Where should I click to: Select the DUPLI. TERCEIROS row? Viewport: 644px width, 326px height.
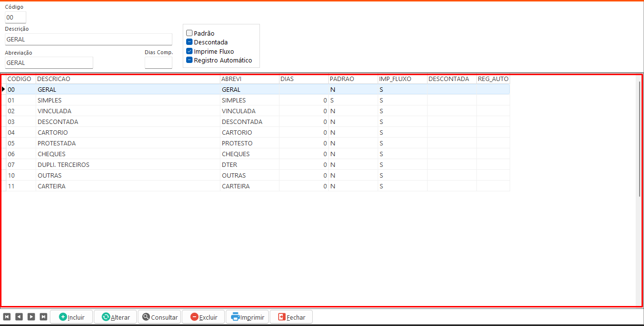63,165
